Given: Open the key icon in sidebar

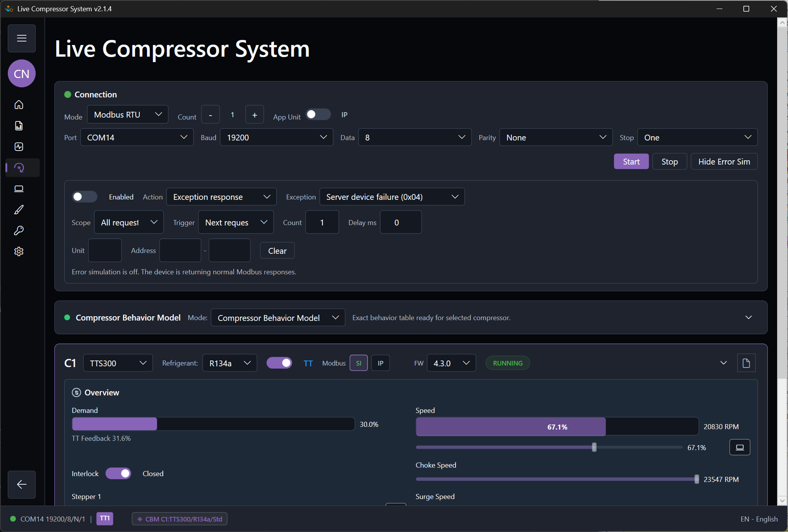Looking at the screenshot, I should click(x=19, y=230).
